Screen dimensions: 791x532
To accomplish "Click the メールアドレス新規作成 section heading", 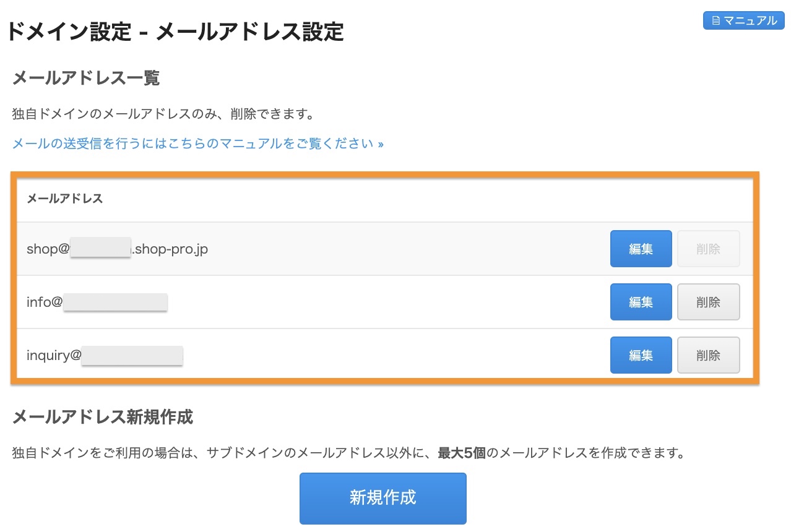I will [x=103, y=417].
